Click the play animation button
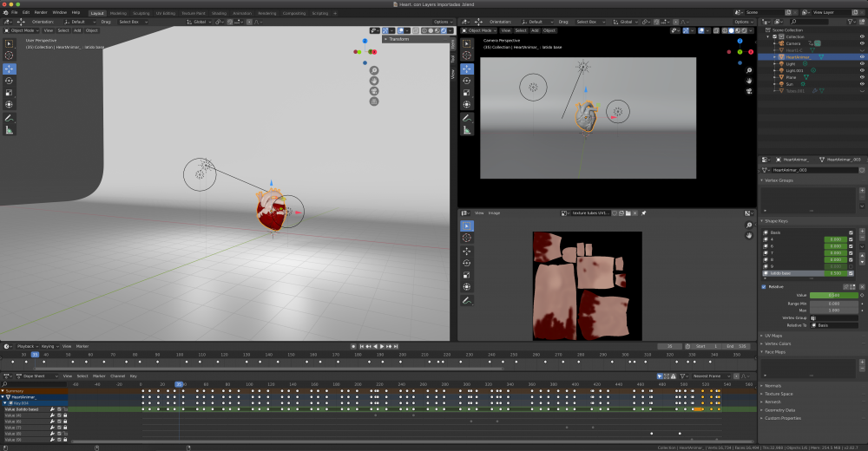The width and height of the screenshot is (868, 451). pyautogui.click(x=382, y=346)
